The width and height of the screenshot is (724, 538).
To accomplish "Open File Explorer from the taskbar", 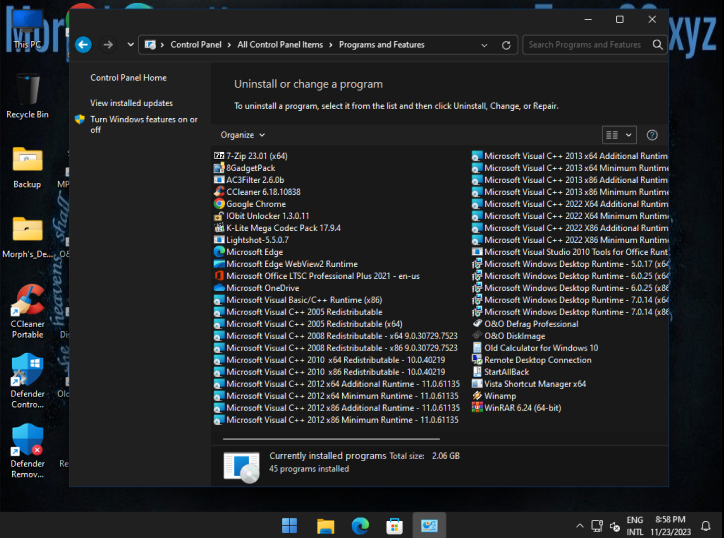I will 325,526.
